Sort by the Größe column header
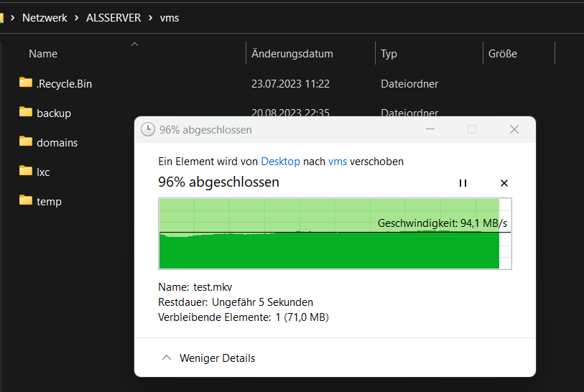This screenshot has width=584, height=392. (x=502, y=54)
